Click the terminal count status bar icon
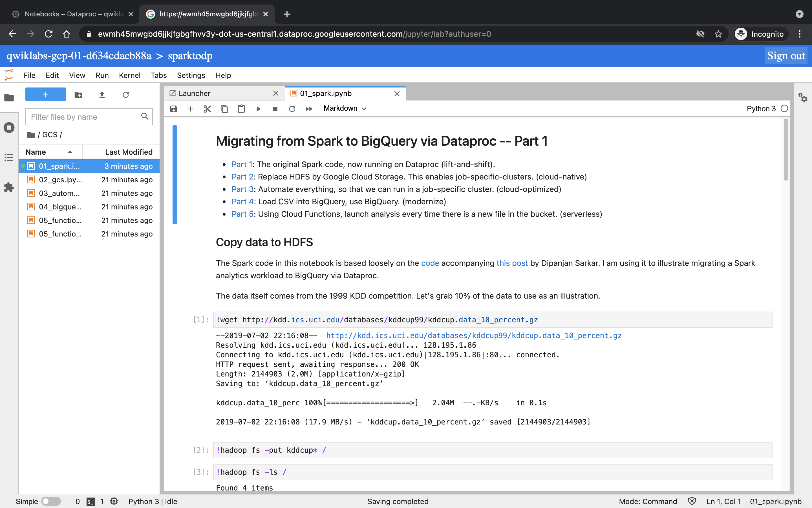This screenshot has height=508, width=812. coord(91,502)
